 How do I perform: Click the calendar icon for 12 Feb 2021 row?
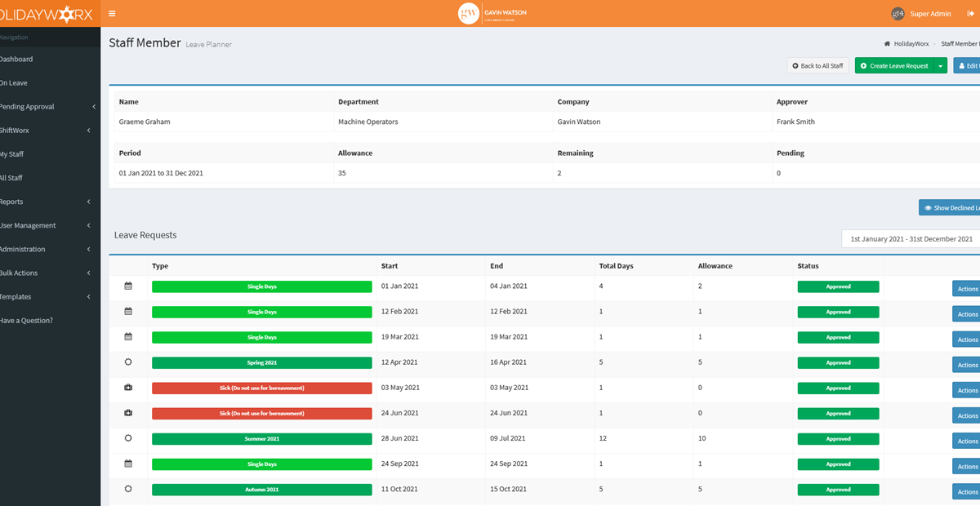(x=128, y=312)
